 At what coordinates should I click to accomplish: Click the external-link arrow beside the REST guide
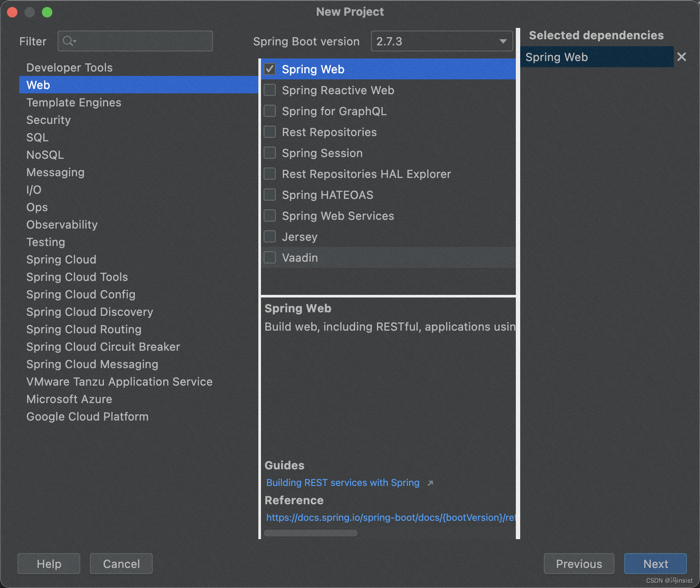[430, 483]
